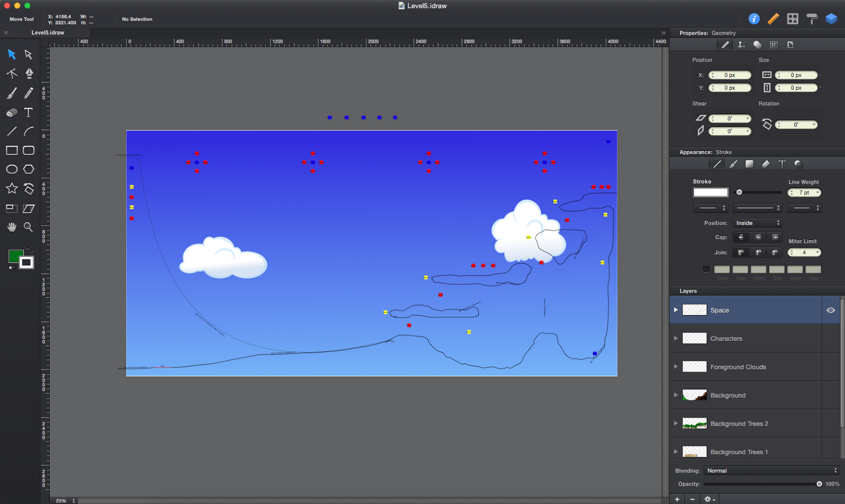Toggle visibility of the Space layer
This screenshot has height=504, width=845.
831,310
